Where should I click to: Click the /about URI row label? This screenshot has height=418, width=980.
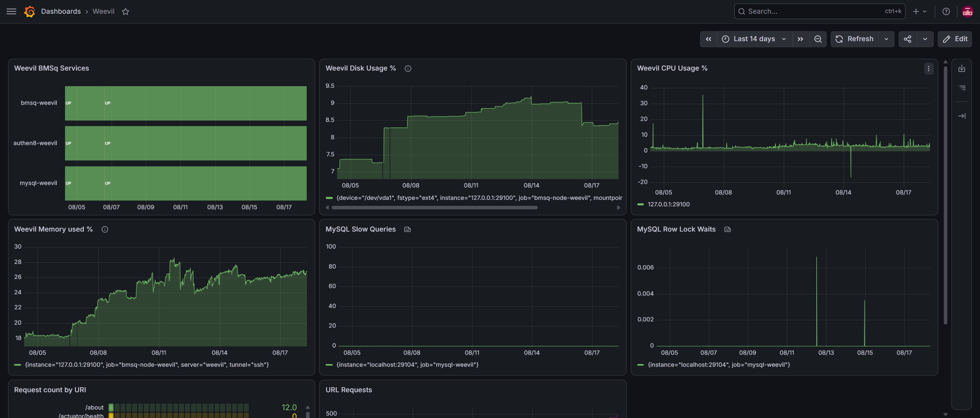pyautogui.click(x=94, y=408)
